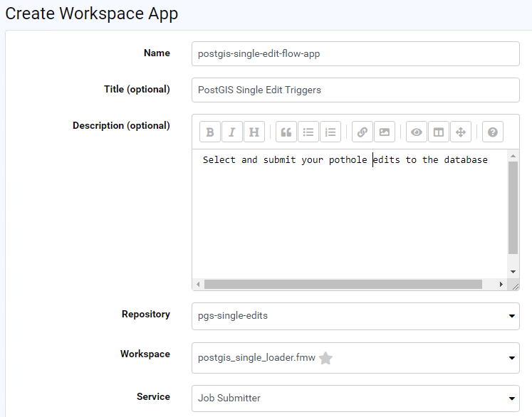Focus the Title (optional) text field
The image size is (532, 417).
355,90
